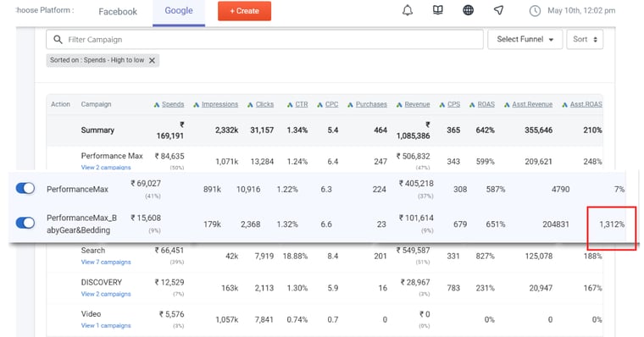Remove the 'Sorted on Spends' filter chip
The image size is (644, 337).
coord(152,60)
